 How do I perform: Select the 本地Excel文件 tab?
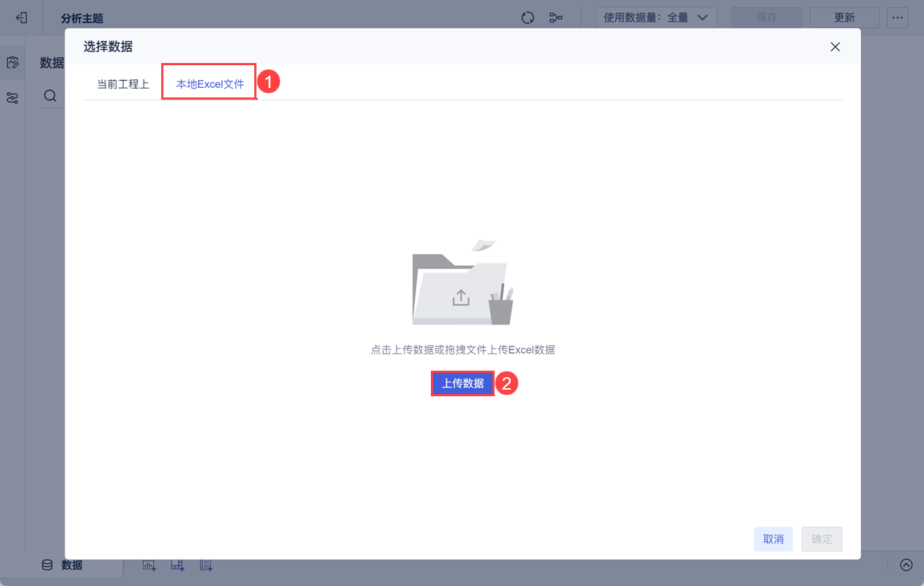210,84
